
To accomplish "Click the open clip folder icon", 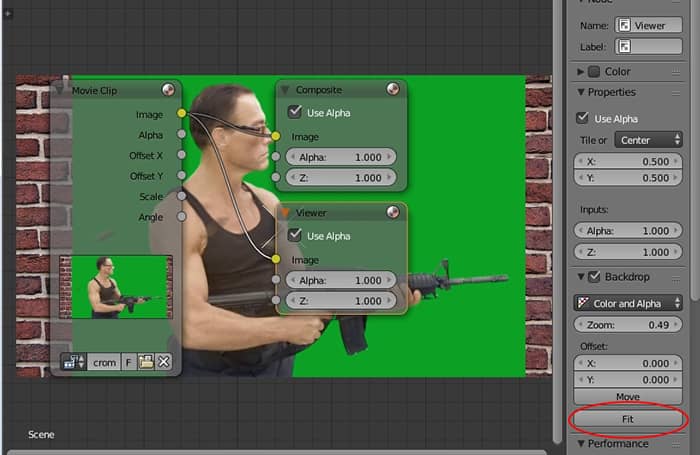I will pyautogui.click(x=146, y=362).
